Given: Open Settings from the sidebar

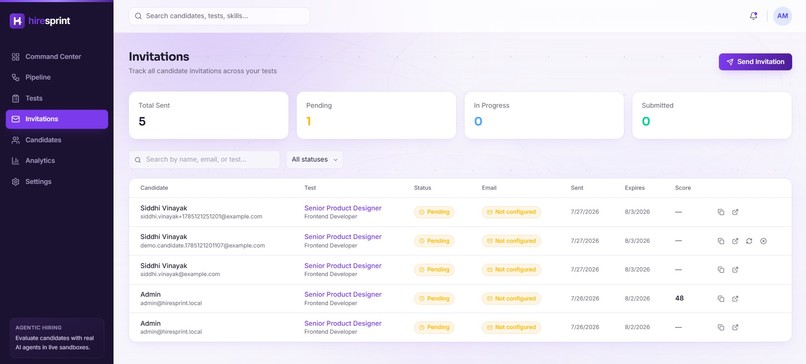Looking at the screenshot, I should coord(57,181).
